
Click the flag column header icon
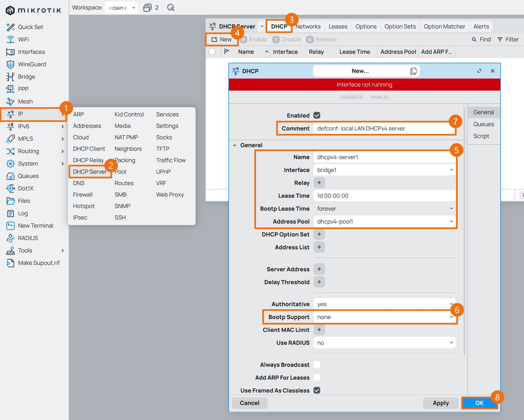click(227, 52)
